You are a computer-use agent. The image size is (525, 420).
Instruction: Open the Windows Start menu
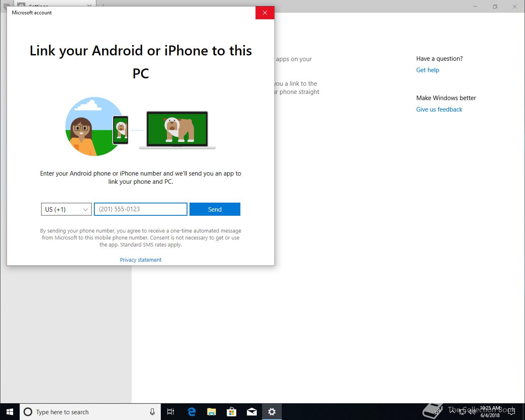(10, 412)
